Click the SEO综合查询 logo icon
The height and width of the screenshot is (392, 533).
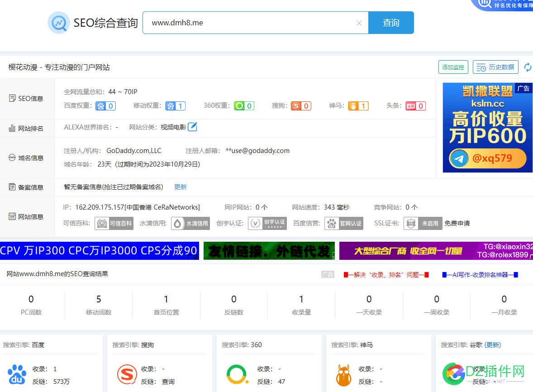pos(59,23)
